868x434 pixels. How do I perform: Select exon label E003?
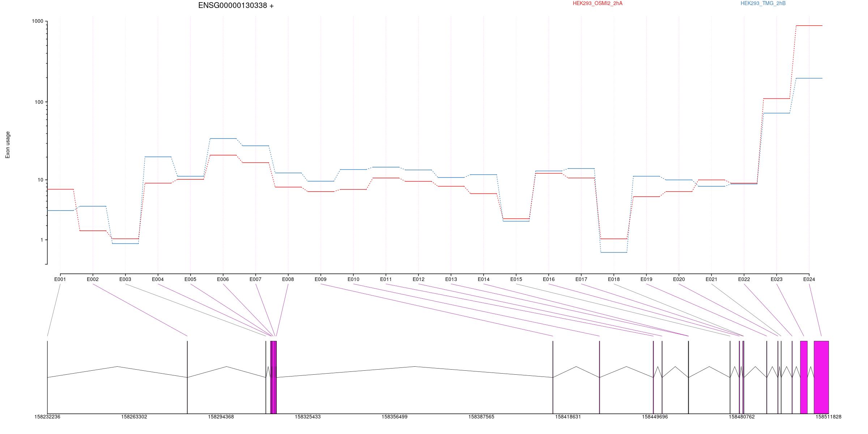click(x=125, y=279)
